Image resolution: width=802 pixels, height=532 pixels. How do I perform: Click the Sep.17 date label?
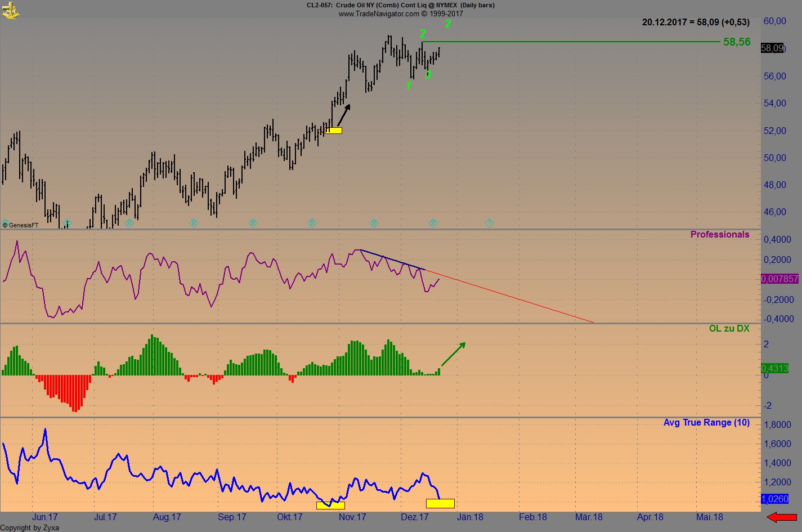(232, 517)
